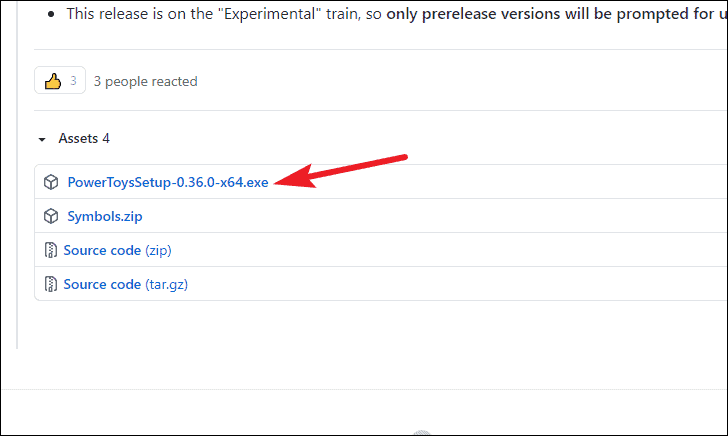Click the "(tar.gz)" format label
728x436 pixels.
pyautogui.click(x=166, y=284)
